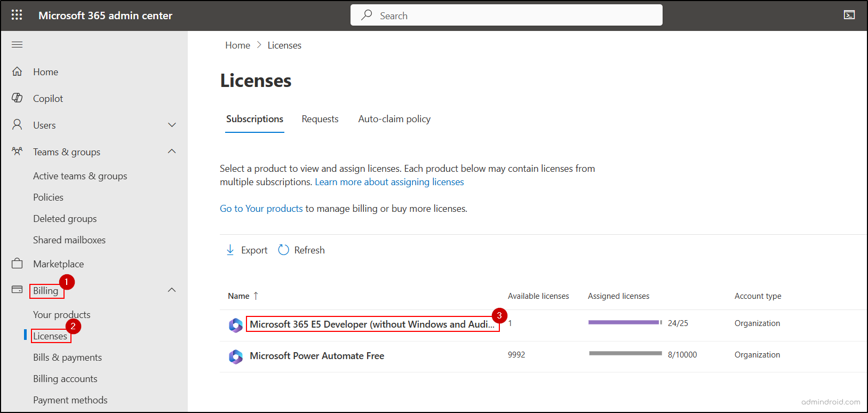Open Microsoft 365 E5 Developer product
The width and height of the screenshot is (868, 413).
(x=372, y=324)
